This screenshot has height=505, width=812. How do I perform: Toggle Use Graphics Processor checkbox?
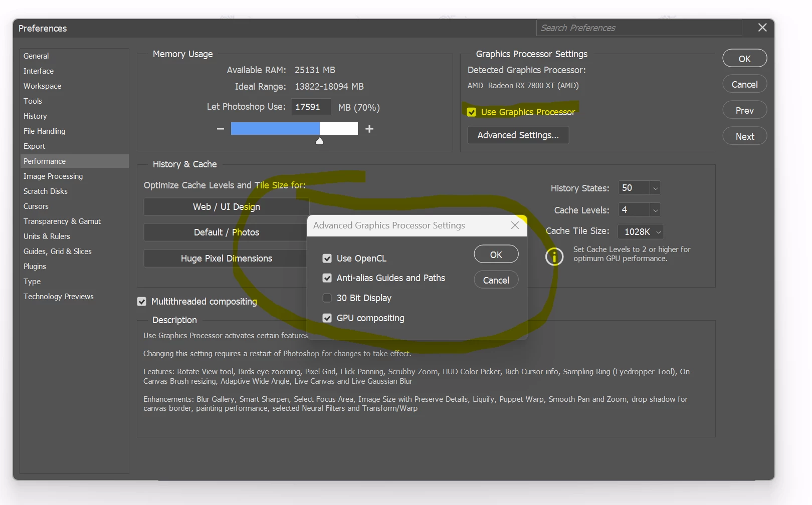click(472, 112)
